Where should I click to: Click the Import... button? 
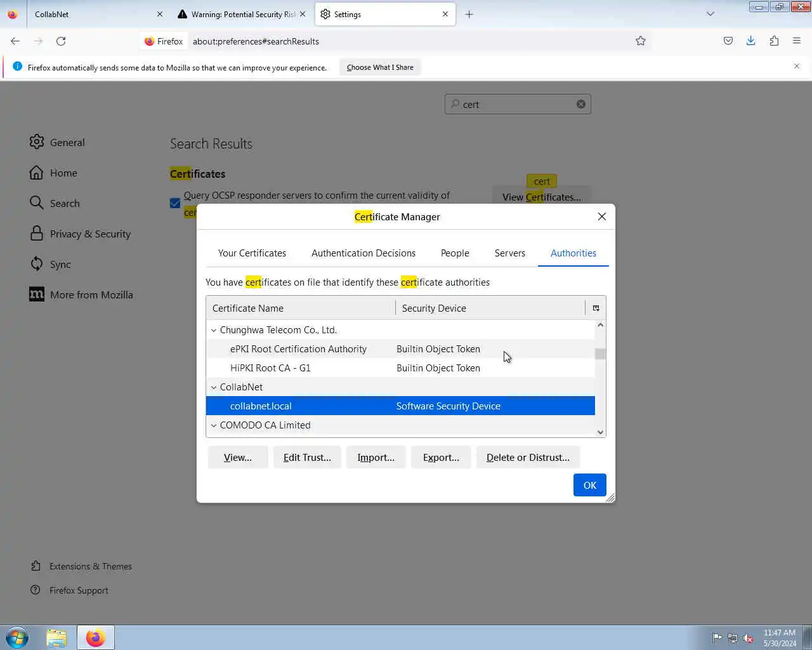[x=376, y=457]
